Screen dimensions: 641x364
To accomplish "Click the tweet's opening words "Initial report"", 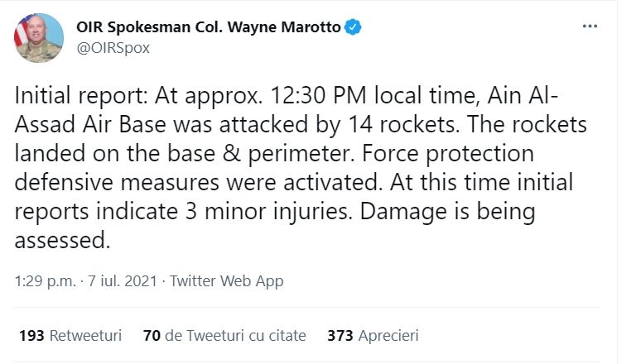I will [73, 97].
